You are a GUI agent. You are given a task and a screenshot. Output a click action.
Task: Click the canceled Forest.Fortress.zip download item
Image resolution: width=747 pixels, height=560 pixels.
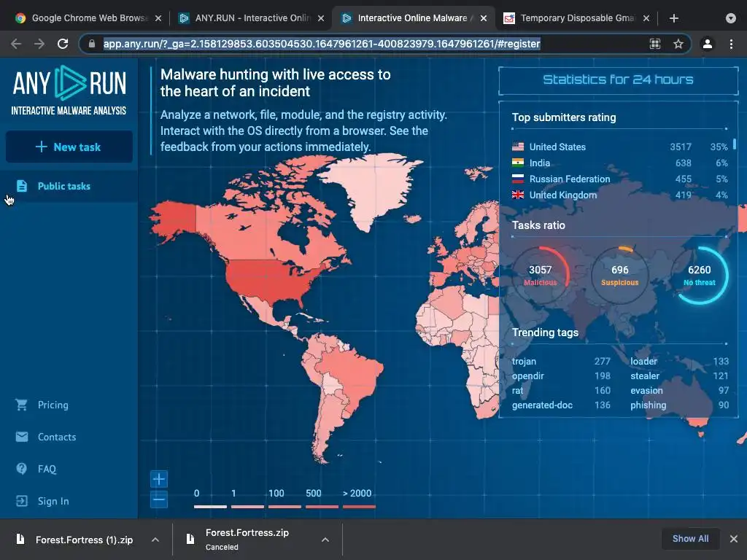pyautogui.click(x=248, y=540)
